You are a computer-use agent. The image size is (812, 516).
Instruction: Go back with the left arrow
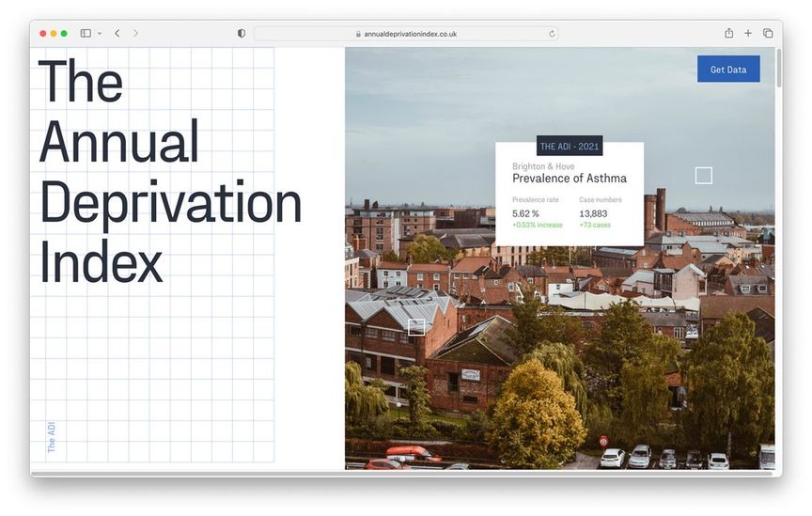coord(117,33)
